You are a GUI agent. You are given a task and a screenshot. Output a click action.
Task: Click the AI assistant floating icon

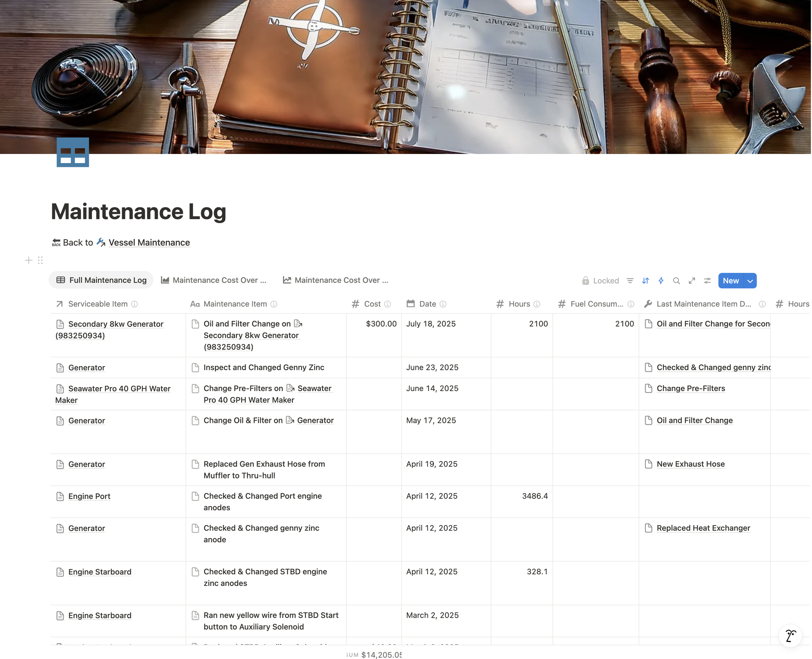point(790,636)
